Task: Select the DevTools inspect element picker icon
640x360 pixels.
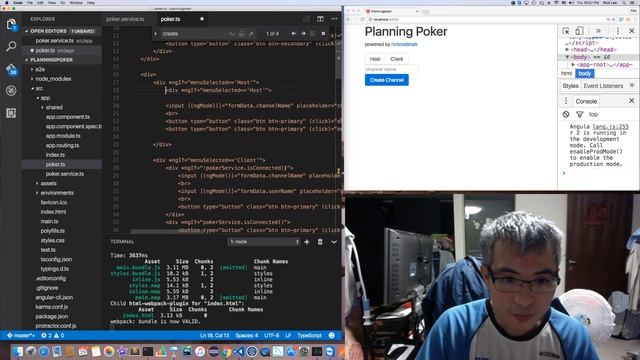Action: (x=566, y=31)
